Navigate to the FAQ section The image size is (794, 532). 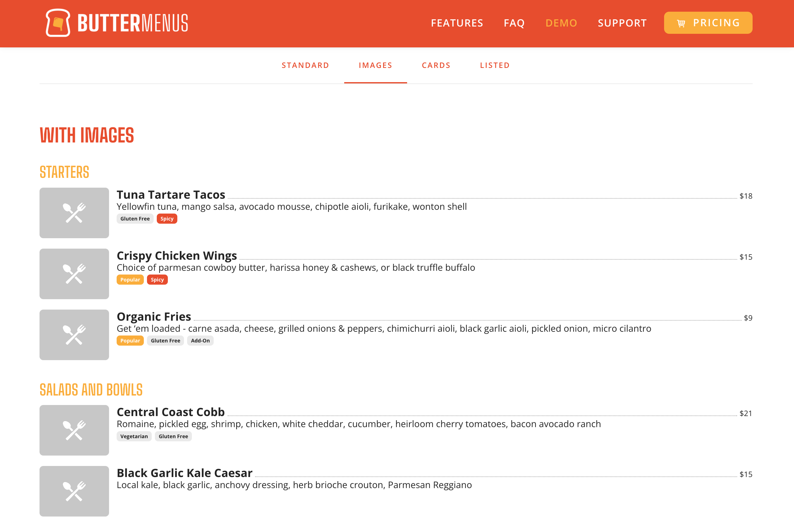(x=514, y=23)
